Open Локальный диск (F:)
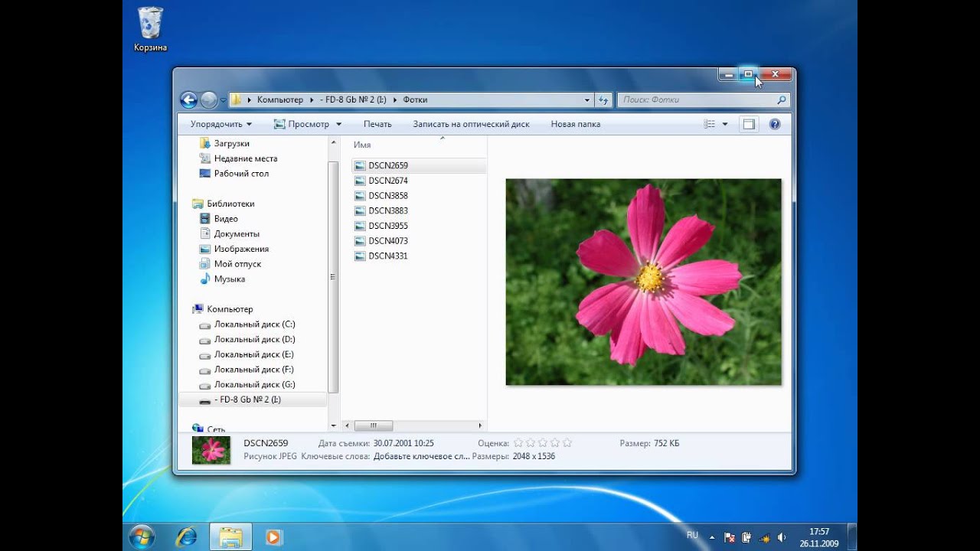Screen dimensions: 980x551 (x=254, y=370)
